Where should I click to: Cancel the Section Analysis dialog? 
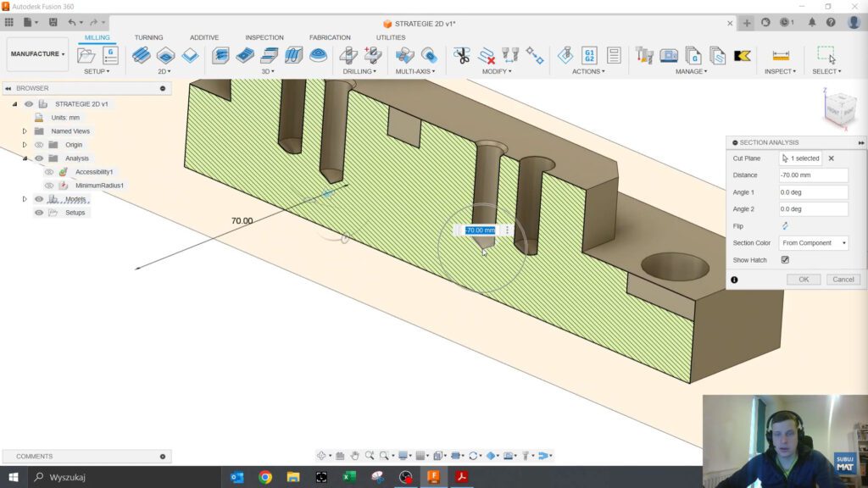pyautogui.click(x=843, y=280)
